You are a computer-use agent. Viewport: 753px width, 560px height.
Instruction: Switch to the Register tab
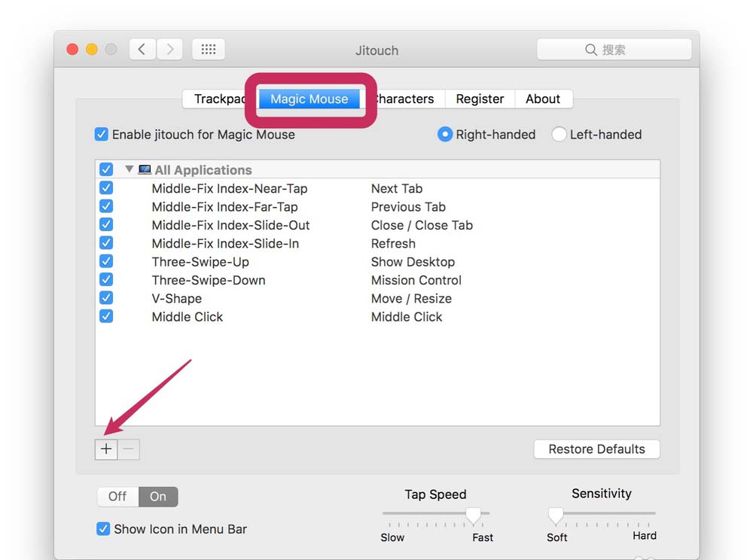pyautogui.click(x=480, y=99)
